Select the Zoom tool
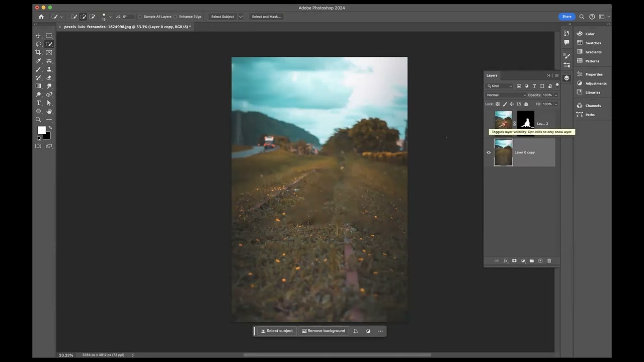The image size is (644, 362). pos(38,120)
